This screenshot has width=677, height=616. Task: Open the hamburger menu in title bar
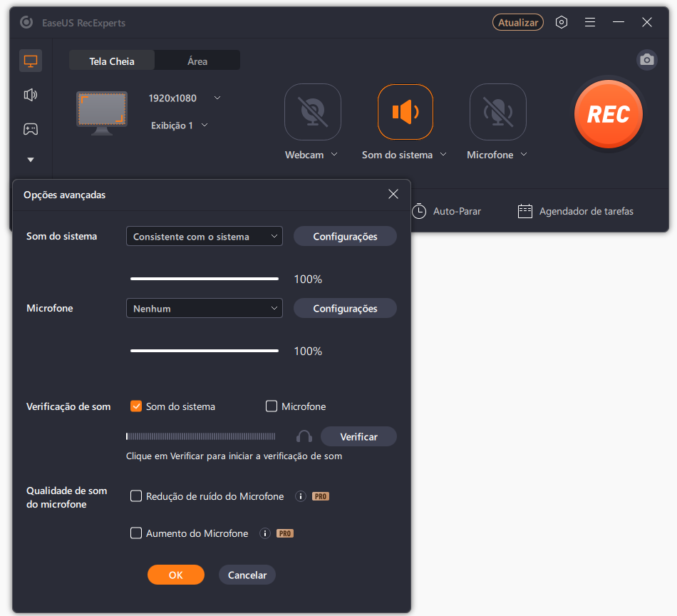pyautogui.click(x=590, y=22)
